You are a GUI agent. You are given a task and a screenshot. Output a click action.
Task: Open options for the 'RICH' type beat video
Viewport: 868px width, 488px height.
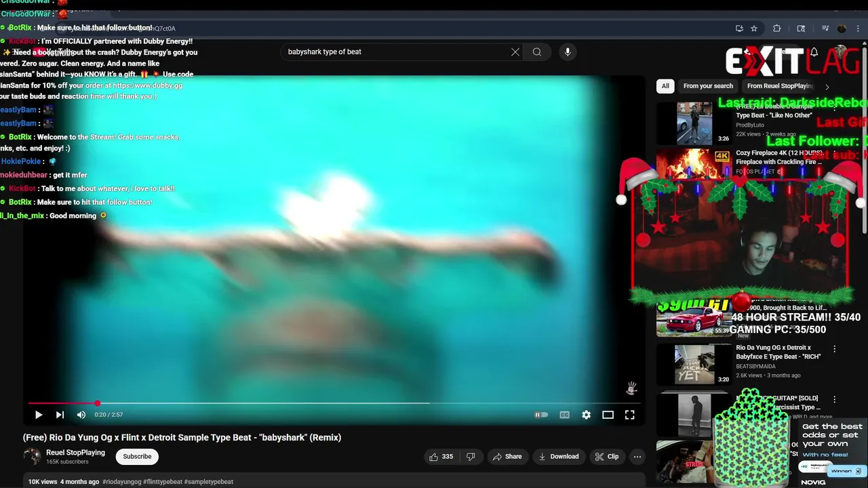pyautogui.click(x=835, y=349)
